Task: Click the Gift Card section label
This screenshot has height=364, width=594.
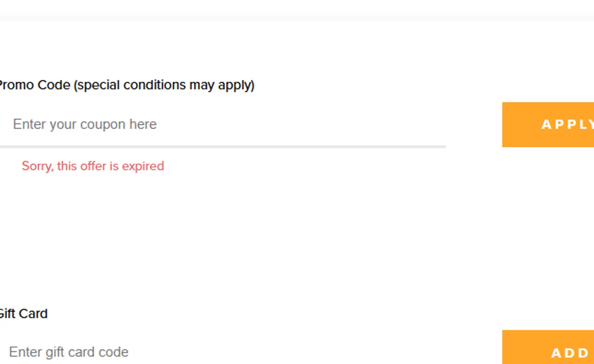Action: point(24,314)
